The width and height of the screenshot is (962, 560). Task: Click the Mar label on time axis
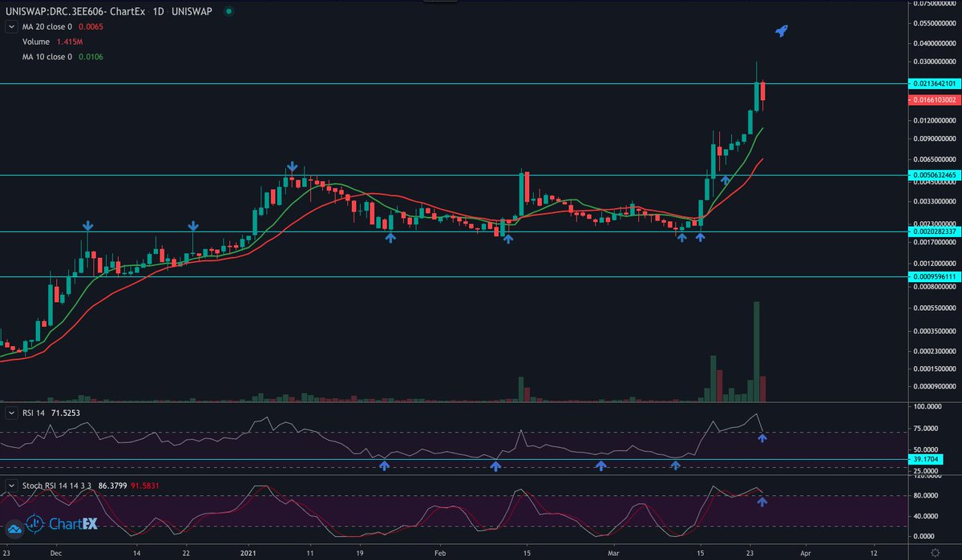pyautogui.click(x=613, y=552)
